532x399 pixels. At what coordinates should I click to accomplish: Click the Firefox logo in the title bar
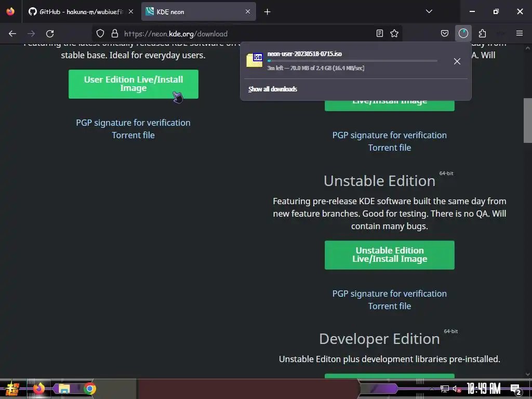pos(10,11)
